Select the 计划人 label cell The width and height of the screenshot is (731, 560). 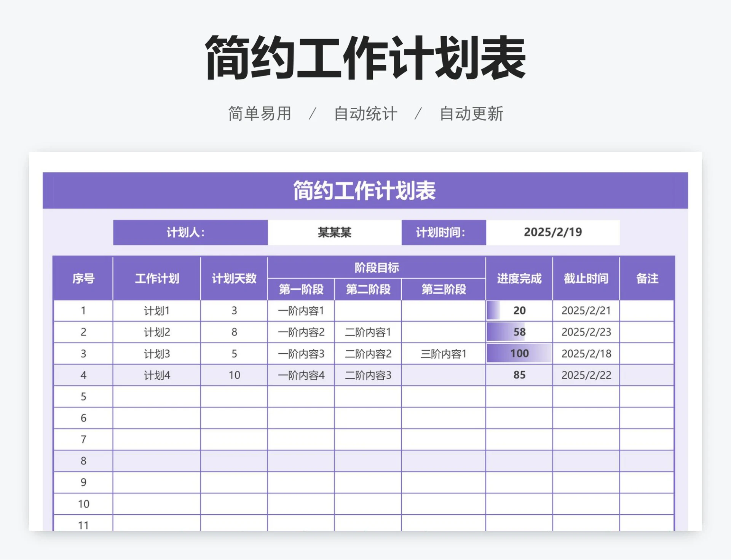tap(189, 231)
